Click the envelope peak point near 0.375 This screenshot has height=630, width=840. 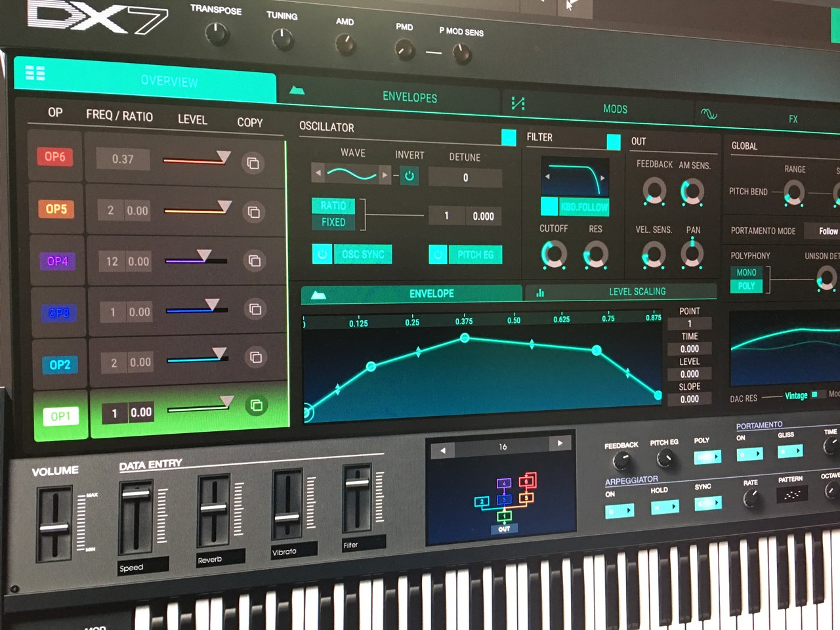465,338
